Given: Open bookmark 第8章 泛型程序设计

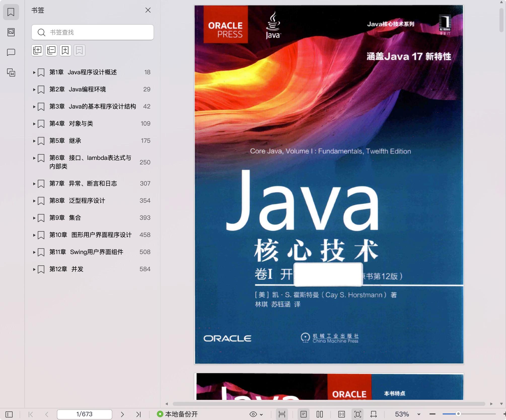Looking at the screenshot, I should (77, 201).
